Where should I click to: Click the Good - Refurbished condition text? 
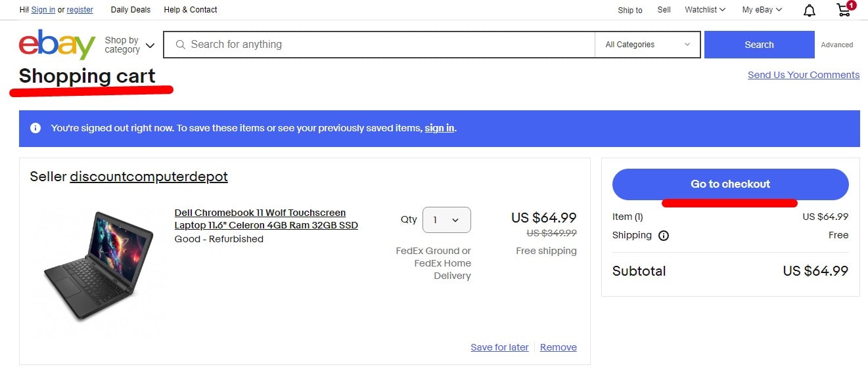coord(219,239)
